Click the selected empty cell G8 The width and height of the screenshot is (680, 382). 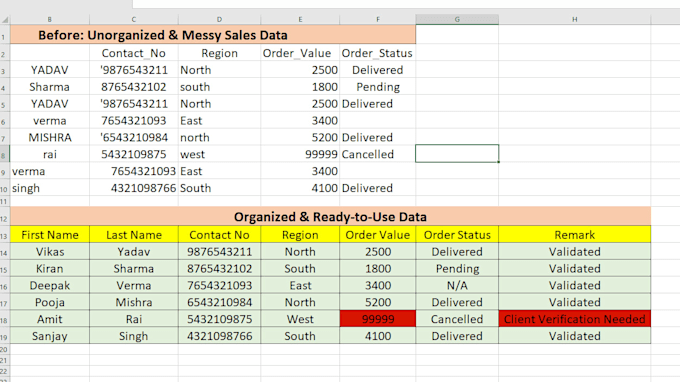457,154
